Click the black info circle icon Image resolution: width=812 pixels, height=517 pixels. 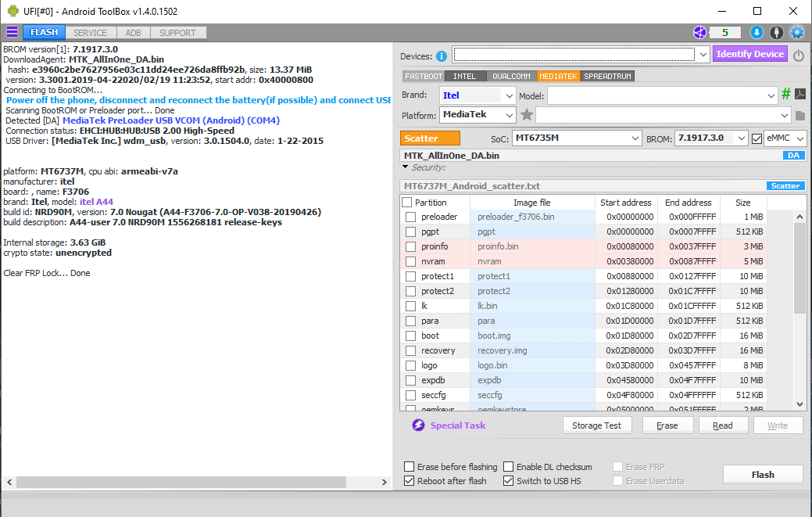[776, 33]
